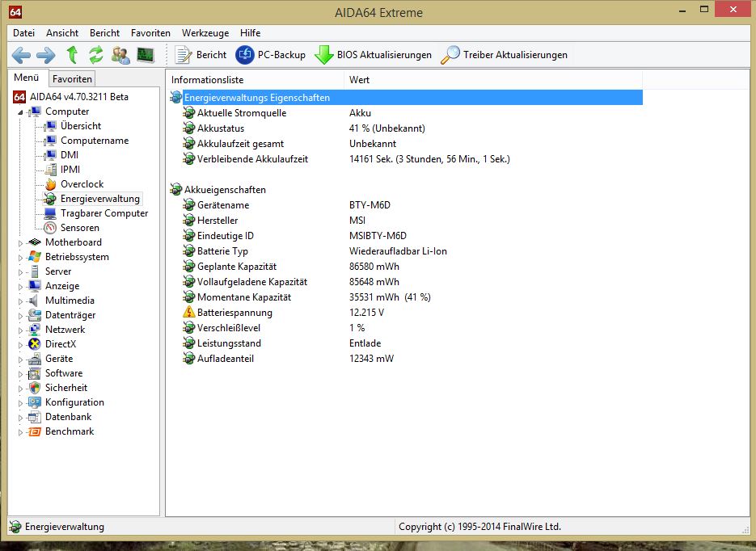Select Energieverwaltung in the tree
Viewport: 756px width, 551px height.
[x=99, y=199]
